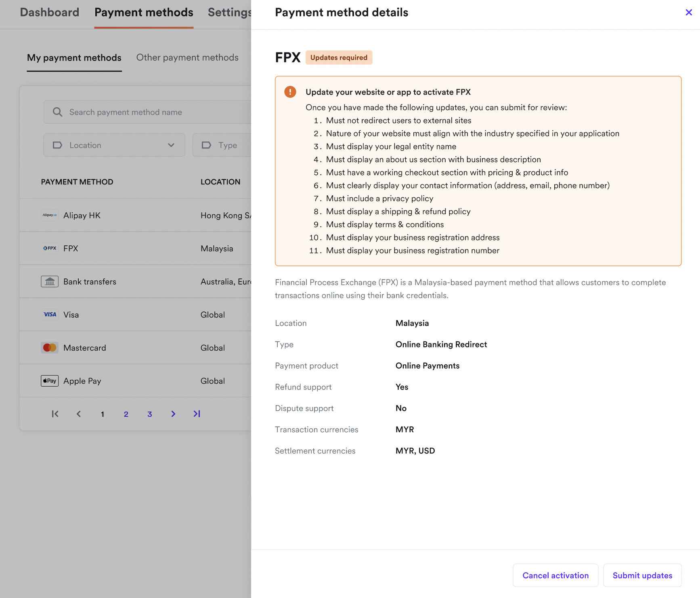Click the Location filter flag icon
This screenshot has height=598, width=700.
(x=57, y=145)
